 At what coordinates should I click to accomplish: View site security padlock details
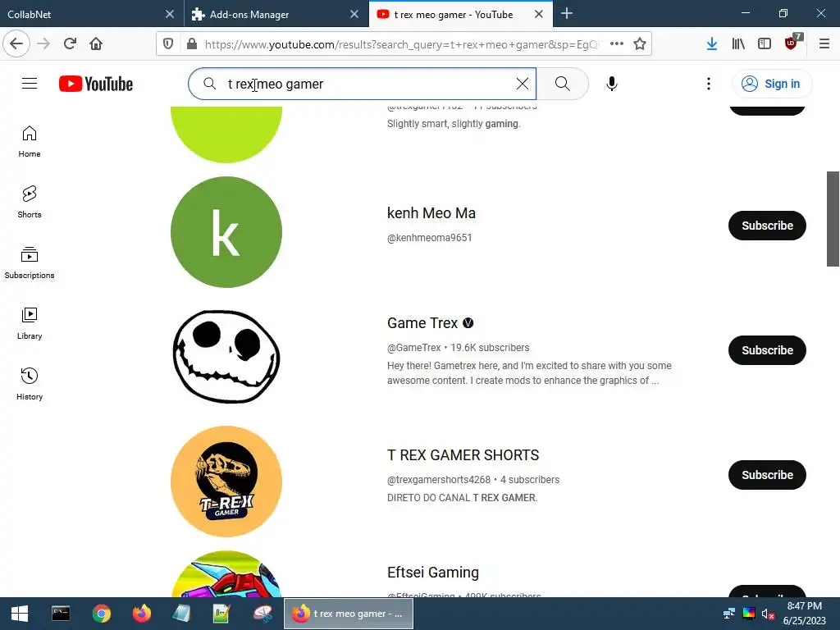pos(192,44)
